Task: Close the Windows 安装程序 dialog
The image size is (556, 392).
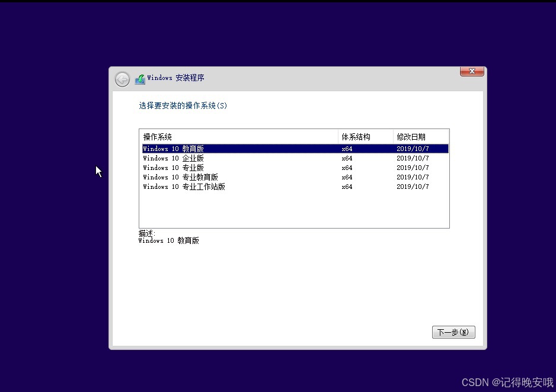Action: (472, 71)
